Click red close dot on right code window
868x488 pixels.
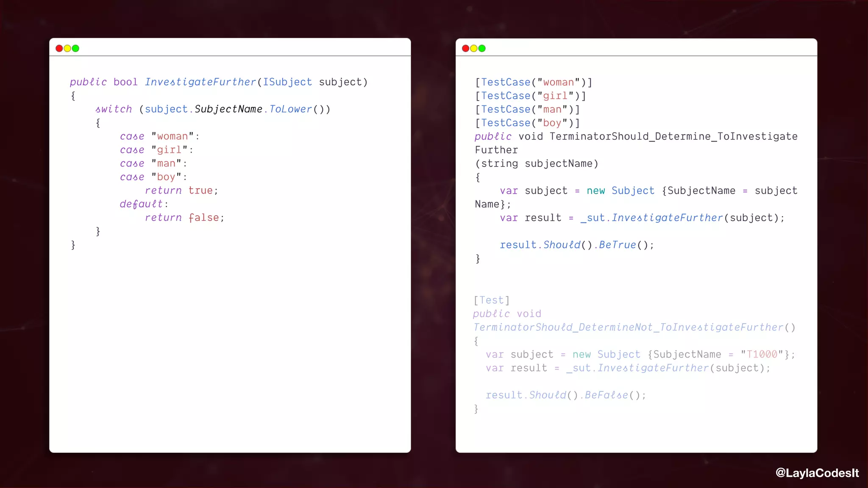(x=465, y=48)
